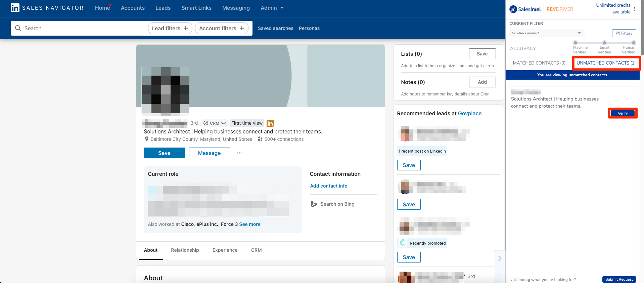The height and width of the screenshot is (283, 644).
Task: Open first recommended lead's photo
Action: click(406, 134)
